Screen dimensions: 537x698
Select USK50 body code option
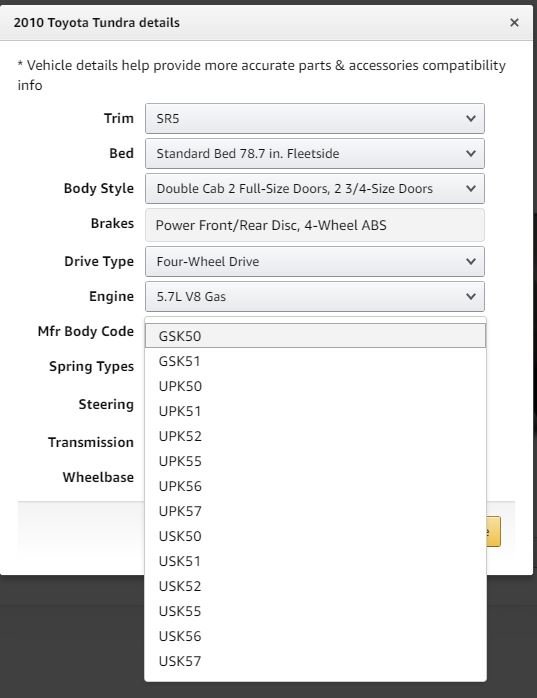pos(315,536)
